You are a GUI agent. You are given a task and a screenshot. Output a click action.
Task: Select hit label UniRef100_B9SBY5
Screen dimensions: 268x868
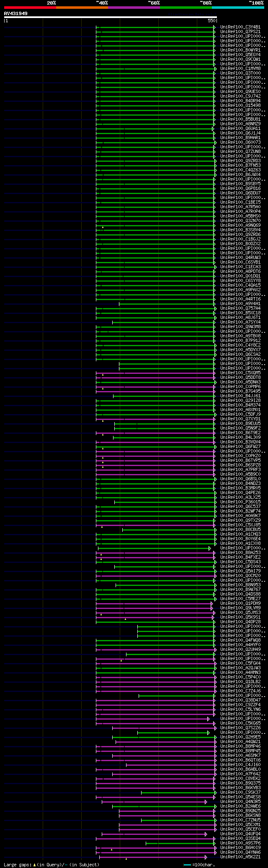[240, 184]
